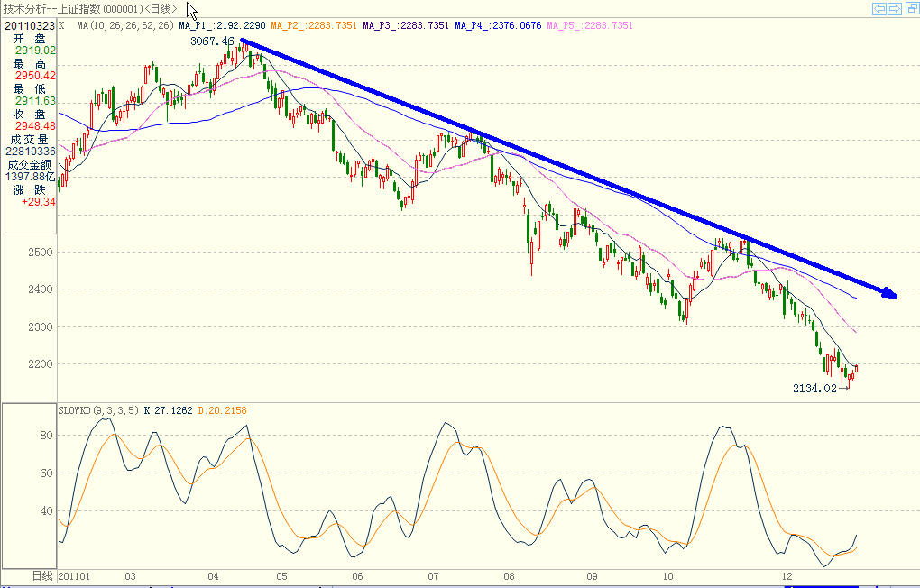The width and height of the screenshot is (920, 588).
Task: Click the 09 month marker on the date axis
Action: coord(592,577)
